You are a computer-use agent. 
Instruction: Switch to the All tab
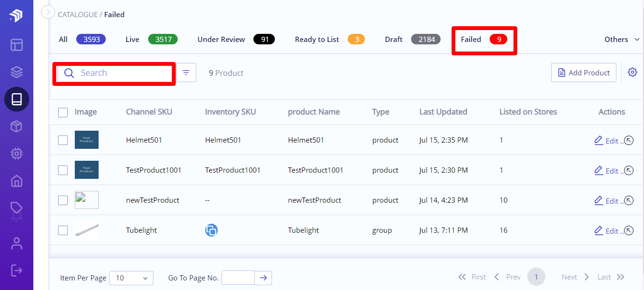[x=82, y=39]
